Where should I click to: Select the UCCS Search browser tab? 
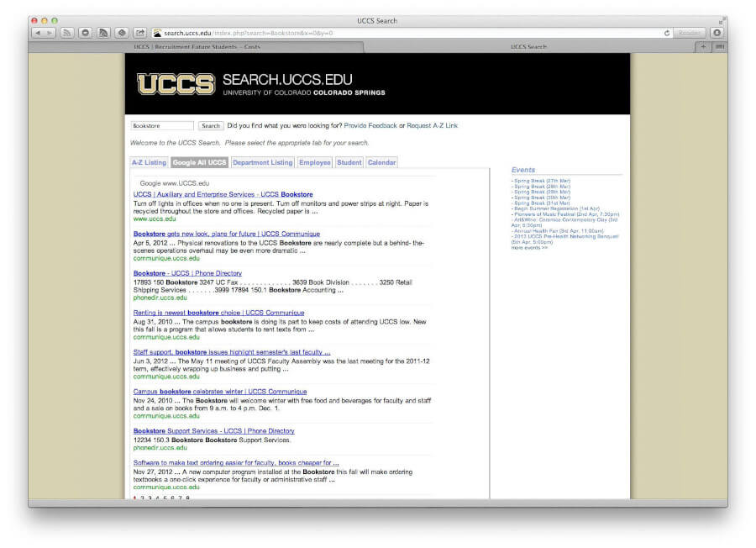529,47
